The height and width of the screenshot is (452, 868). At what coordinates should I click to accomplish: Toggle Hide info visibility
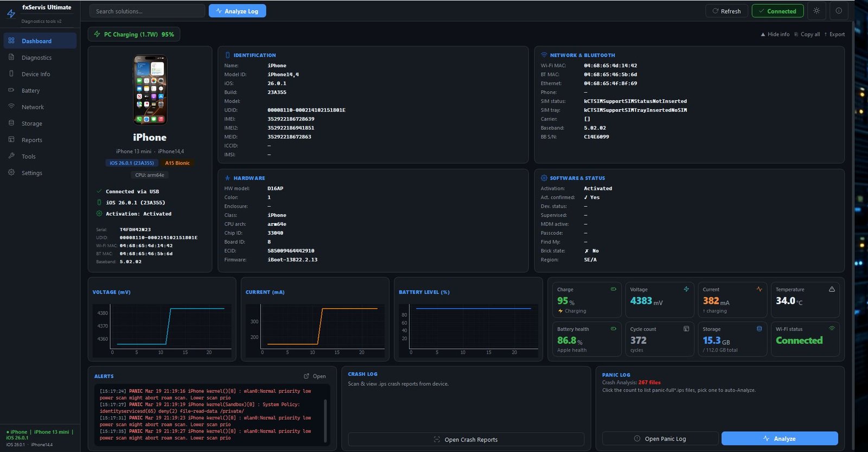pyautogui.click(x=775, y=34)
